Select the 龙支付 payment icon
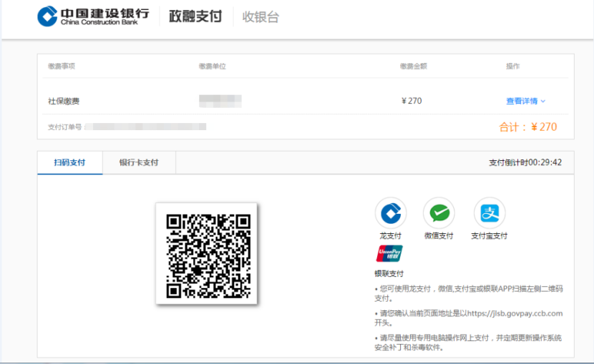The width and height of the screenshot is (594, 364). click(391, 213)
